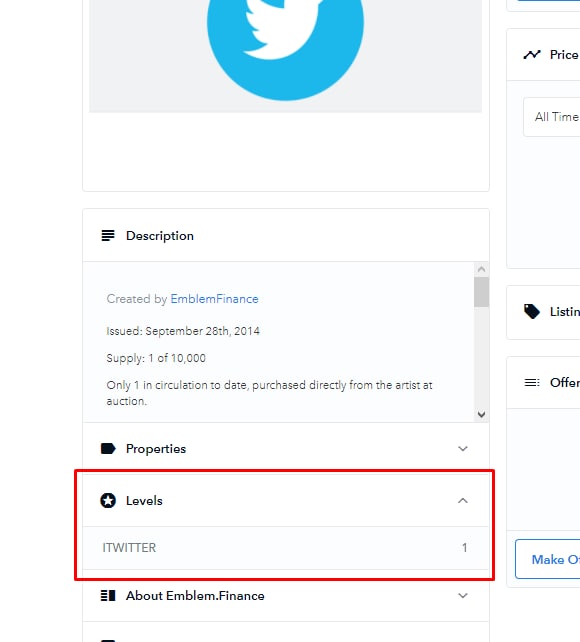
Task: Click the Listings price tag icon
Action: coord(532,312)
